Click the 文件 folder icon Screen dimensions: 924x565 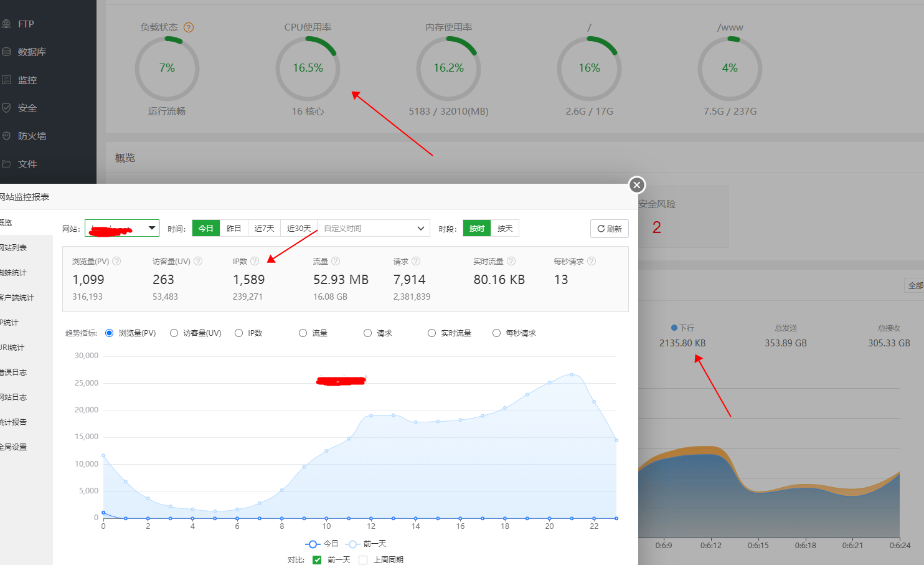[6, 164]
